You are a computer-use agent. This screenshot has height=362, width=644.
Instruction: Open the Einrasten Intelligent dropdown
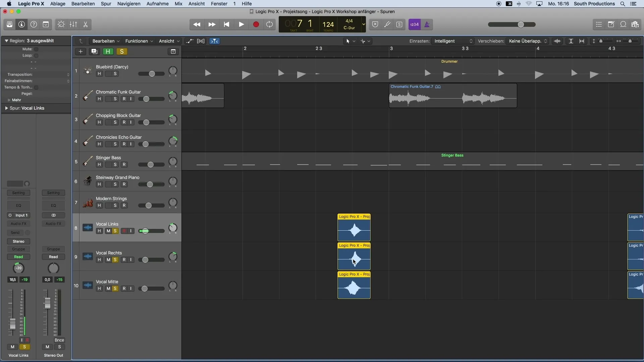pyautogui.click(x=453, y=41)
